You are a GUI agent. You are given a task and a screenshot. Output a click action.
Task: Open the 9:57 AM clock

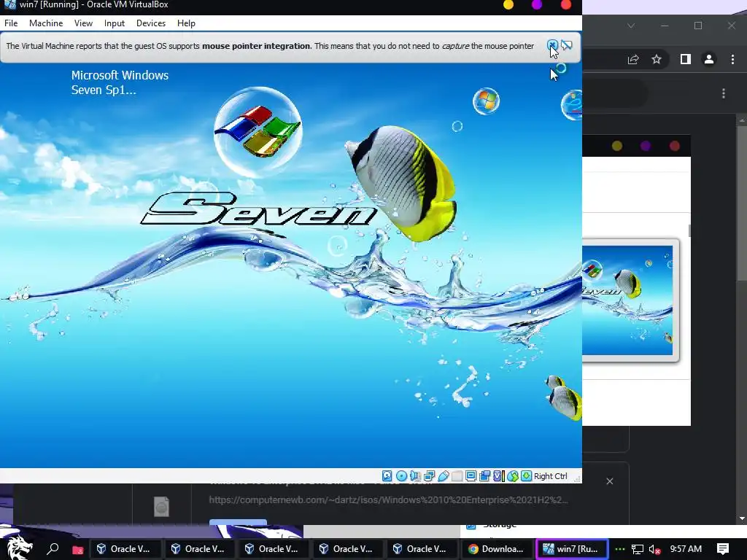686,549
